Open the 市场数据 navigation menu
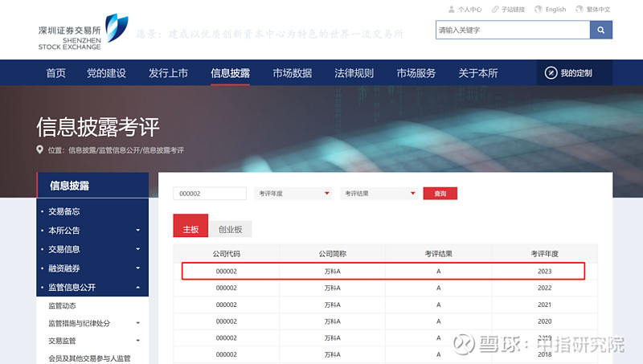This screenshot has width=643, height=364. pyautogui.click(x=292, y=73)
